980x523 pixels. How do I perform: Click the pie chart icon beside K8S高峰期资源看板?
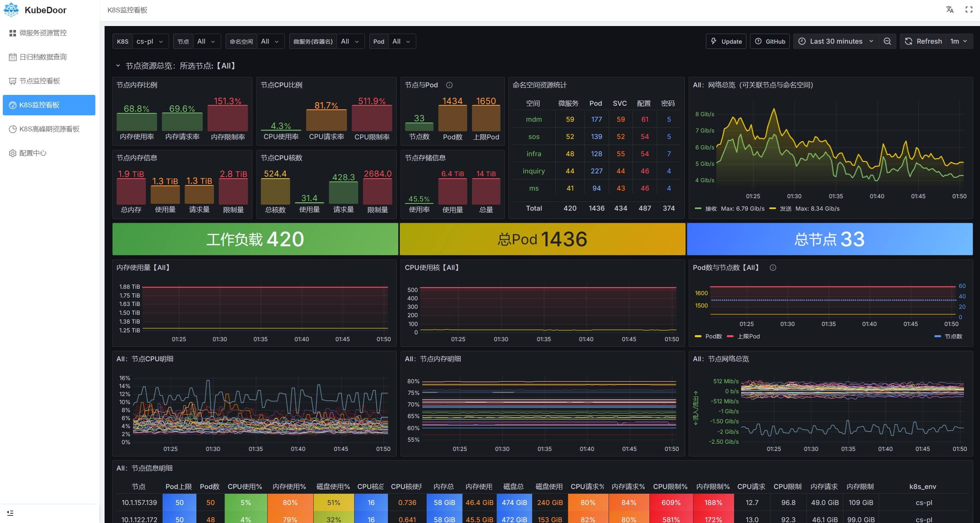pos(12,129)
